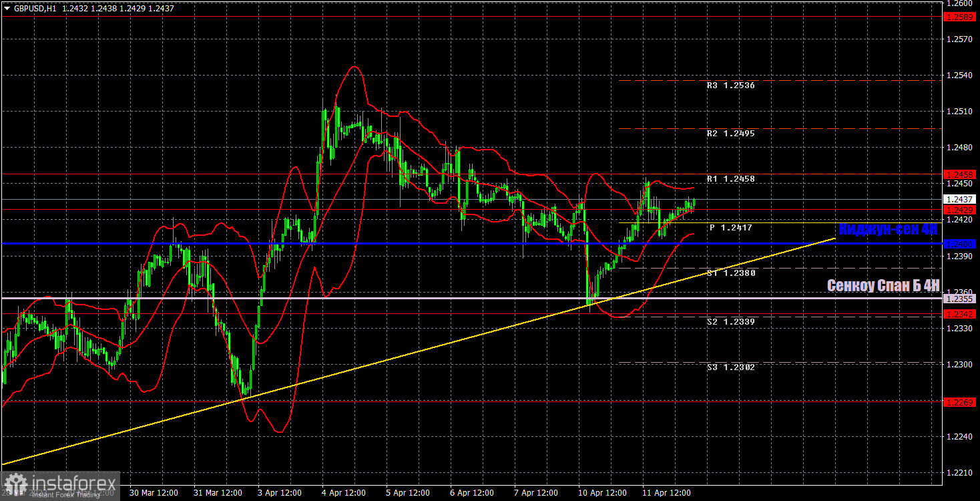Viewport: 980px width, 501px height.
Task: Click the 1.2210 price scale value
Action: click(959, 472)
